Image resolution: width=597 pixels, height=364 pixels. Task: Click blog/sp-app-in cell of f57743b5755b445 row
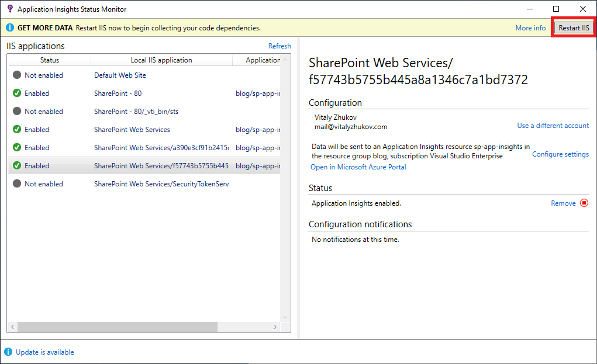pyautogui.click(x=258, y=166)
